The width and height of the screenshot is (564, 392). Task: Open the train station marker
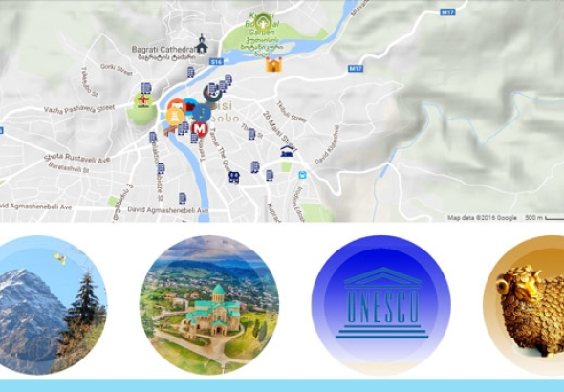tap(287, 151)
